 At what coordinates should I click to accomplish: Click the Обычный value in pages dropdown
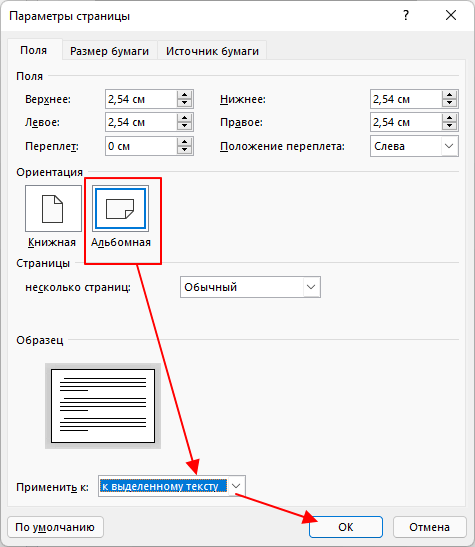pos(210,287)
